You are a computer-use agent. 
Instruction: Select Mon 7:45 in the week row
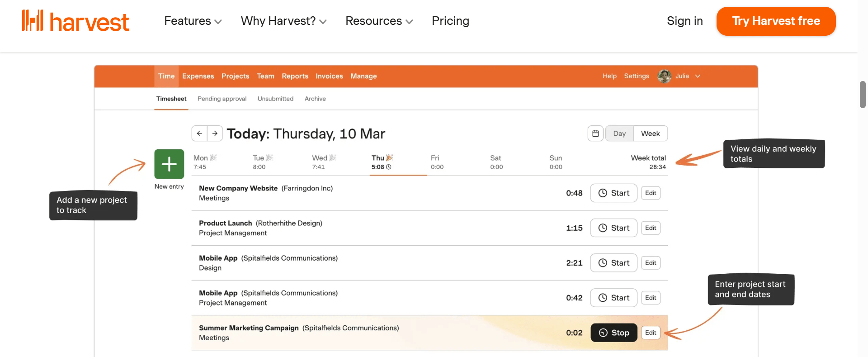205,162
